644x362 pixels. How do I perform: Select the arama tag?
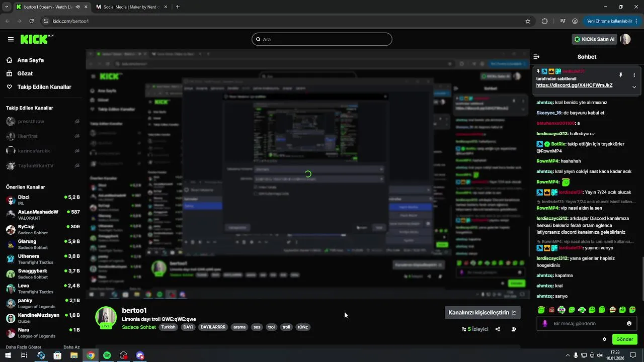point(239,327)
